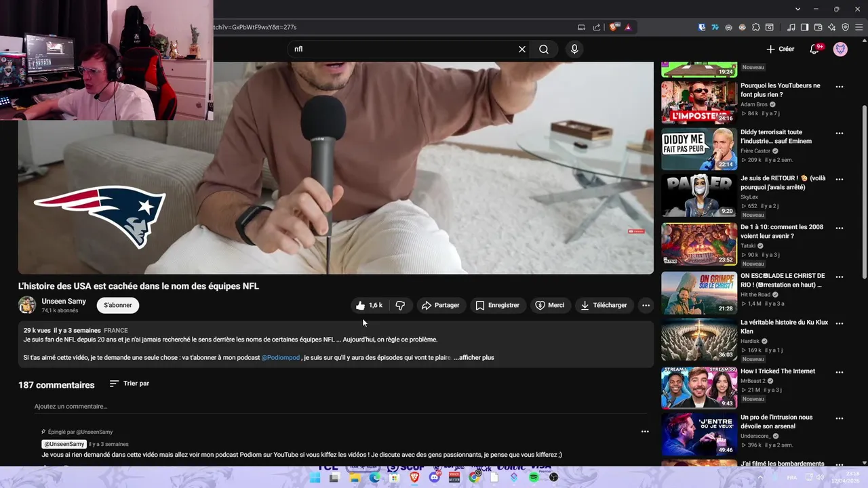The width and height of the screenshot is (868, 488).
Task: Click the share page icon in address bar
Action: [x=597, y=27]
